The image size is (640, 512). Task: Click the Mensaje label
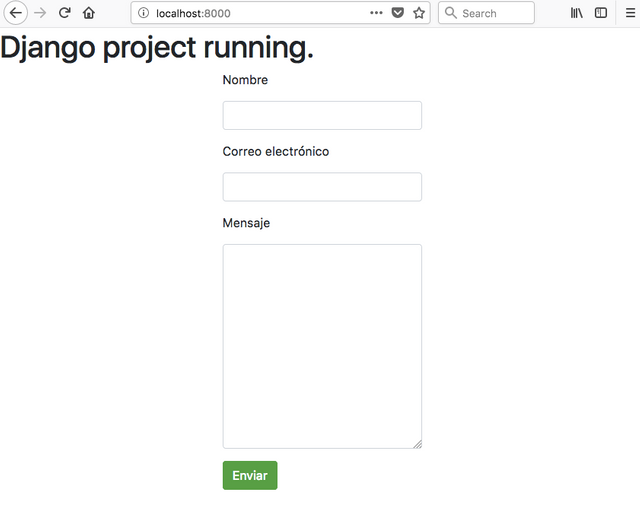[246, 223]
